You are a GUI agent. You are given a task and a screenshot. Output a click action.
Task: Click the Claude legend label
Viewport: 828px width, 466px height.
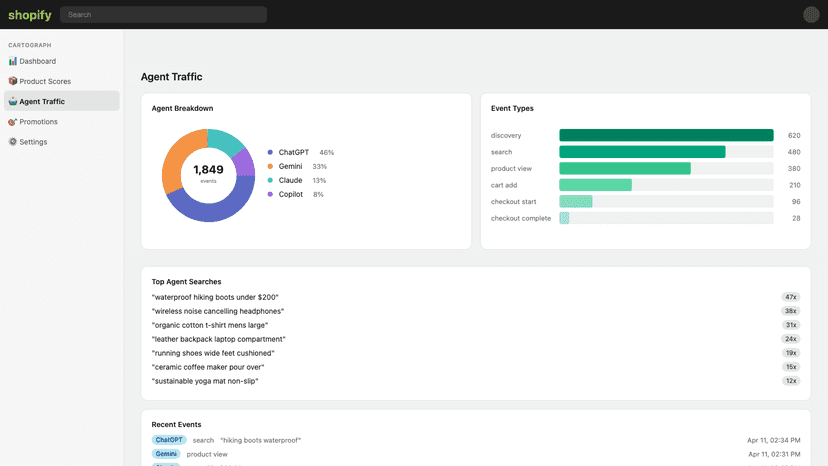(290, 180)
